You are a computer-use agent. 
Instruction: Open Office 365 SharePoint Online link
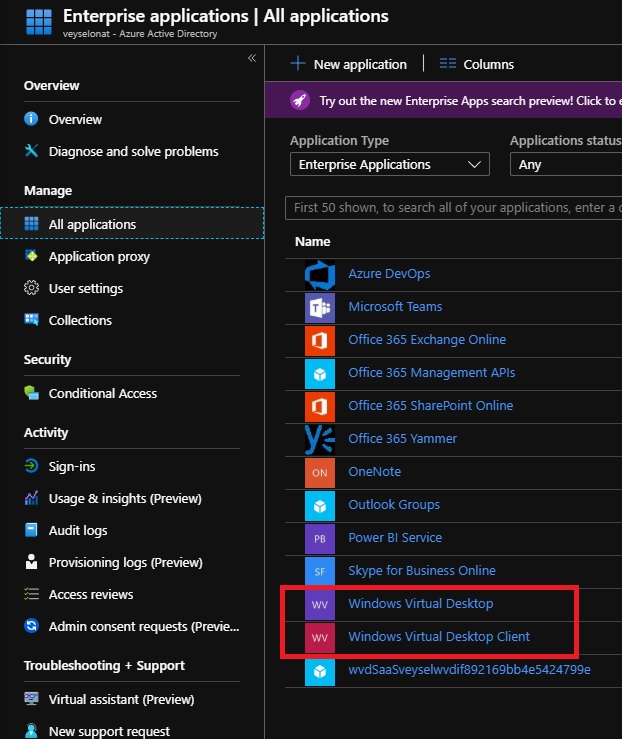click(431, 406)
